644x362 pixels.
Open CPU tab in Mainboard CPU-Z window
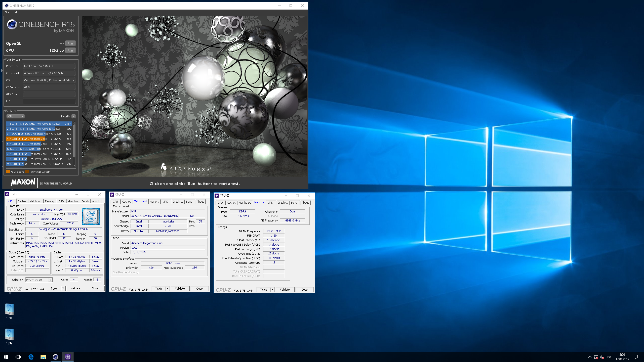point(115,202)
